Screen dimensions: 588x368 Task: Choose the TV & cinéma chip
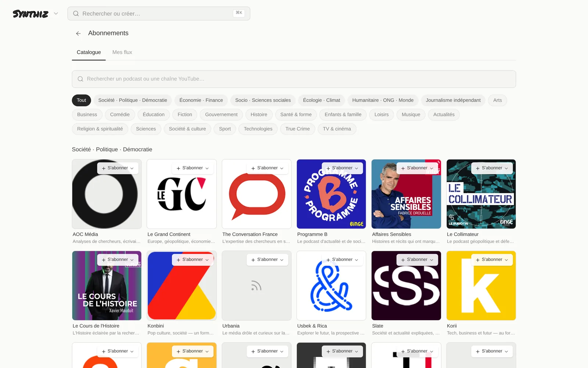337,129
